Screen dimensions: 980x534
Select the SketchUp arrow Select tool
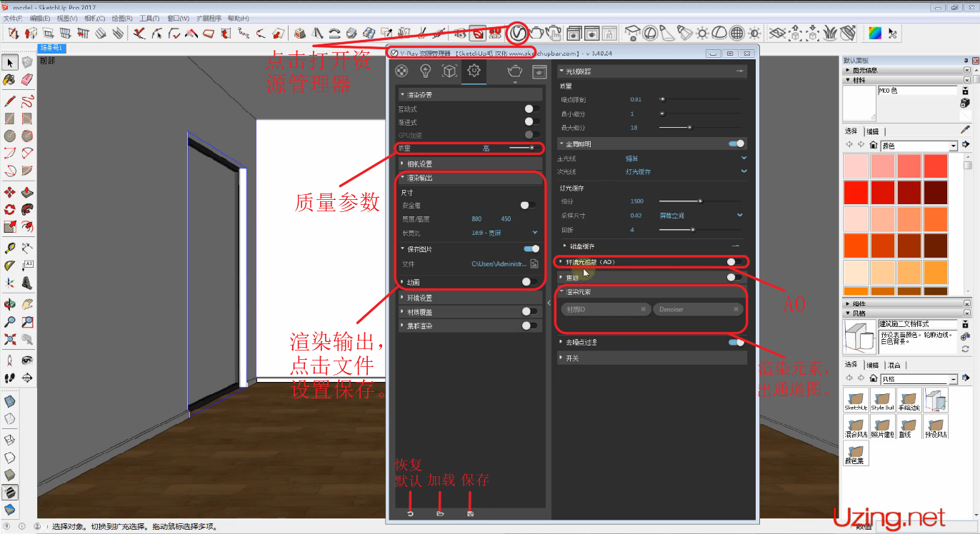click(x=10, y=64)
